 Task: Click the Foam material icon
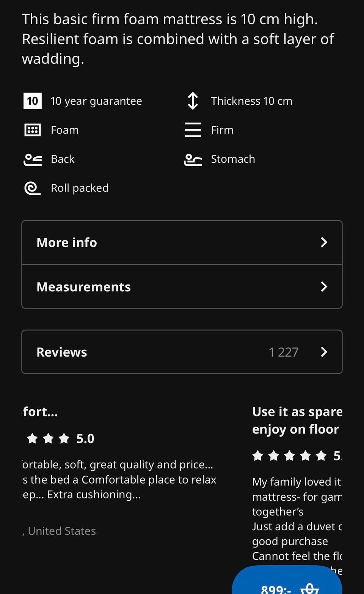coord(33,130)
